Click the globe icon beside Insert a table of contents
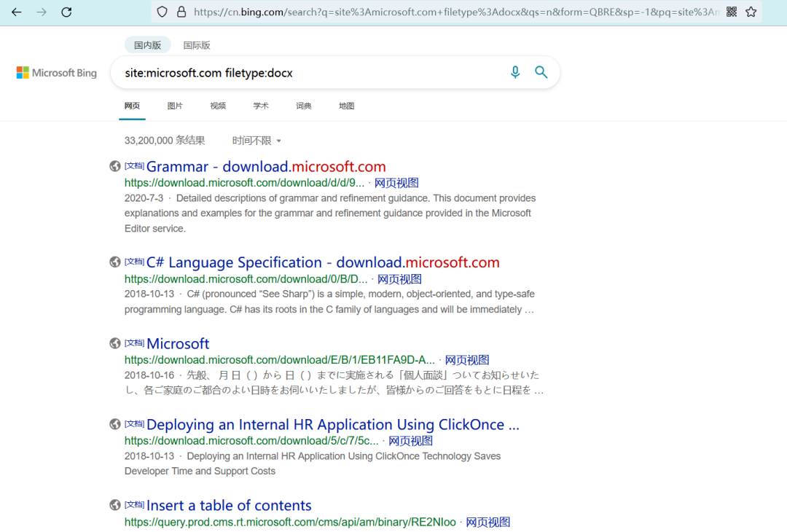 [x=115, y=505]
